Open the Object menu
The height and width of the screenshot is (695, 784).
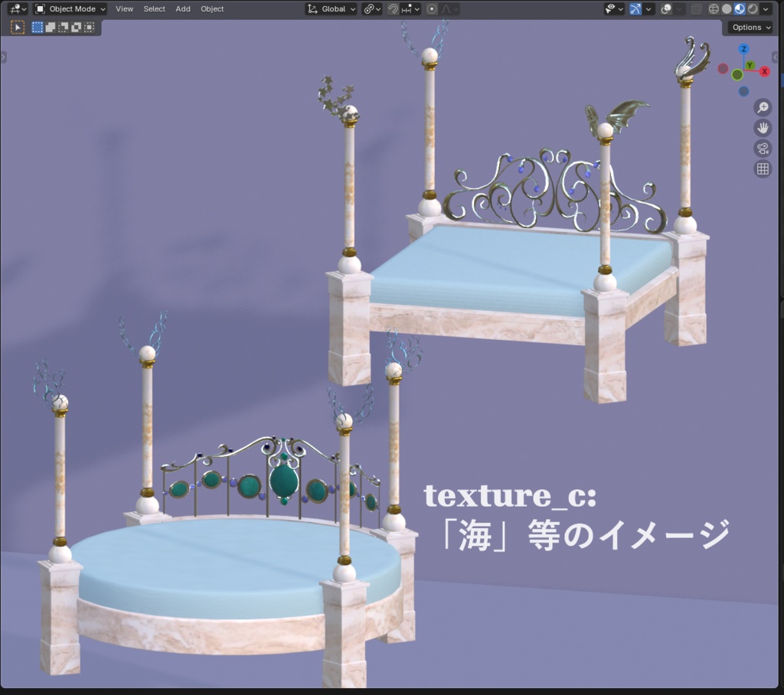(x=212, y=8)
